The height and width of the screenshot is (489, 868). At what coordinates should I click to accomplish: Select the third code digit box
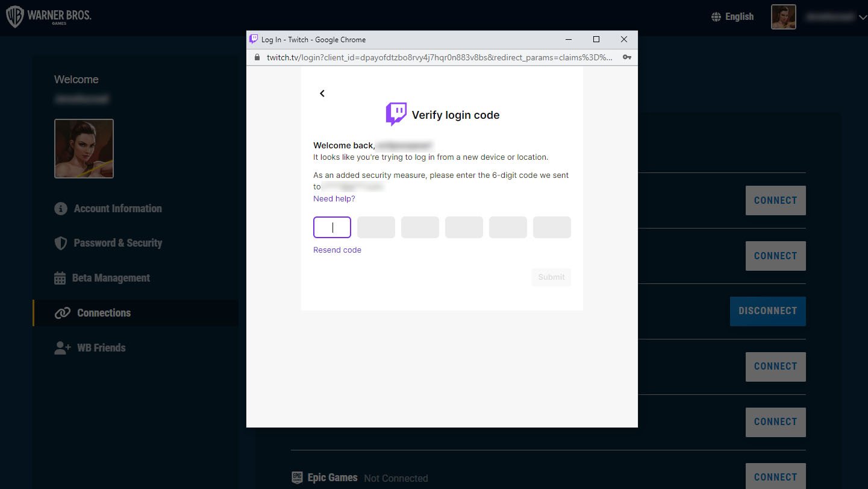point(420,227)
